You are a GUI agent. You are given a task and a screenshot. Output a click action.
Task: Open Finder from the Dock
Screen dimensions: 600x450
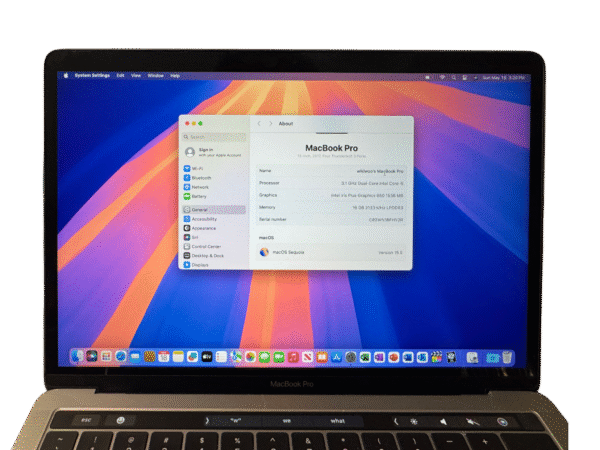(78, 357)
